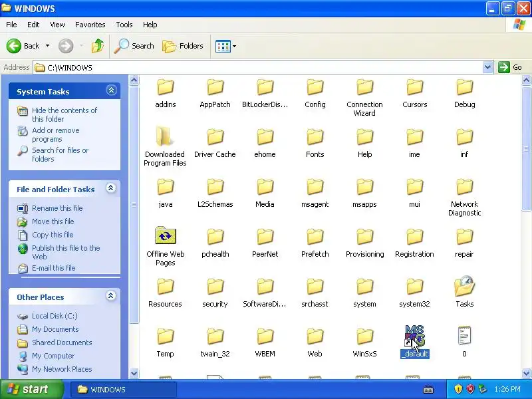Viewport: 532px width, 399px height.
Task: Open My Computer link
Action: tap(53, 356)
